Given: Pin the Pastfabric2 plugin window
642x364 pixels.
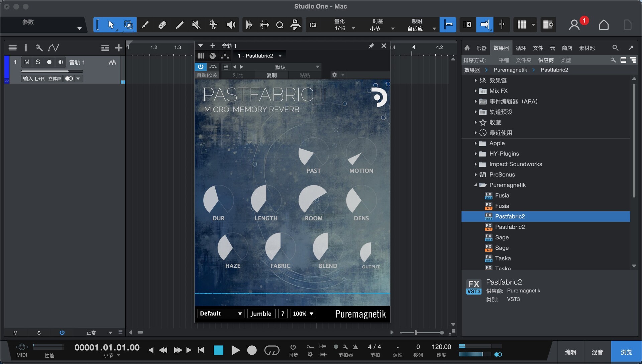Looking at the screenshot, I should click(371, 46).
